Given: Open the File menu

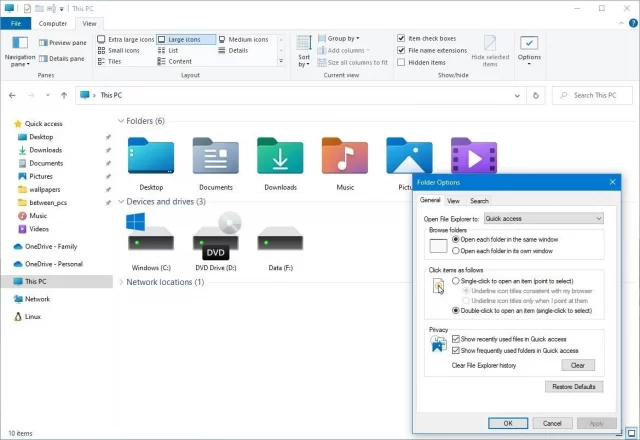Looking at the screenshot, I should [x=16, y=24].
